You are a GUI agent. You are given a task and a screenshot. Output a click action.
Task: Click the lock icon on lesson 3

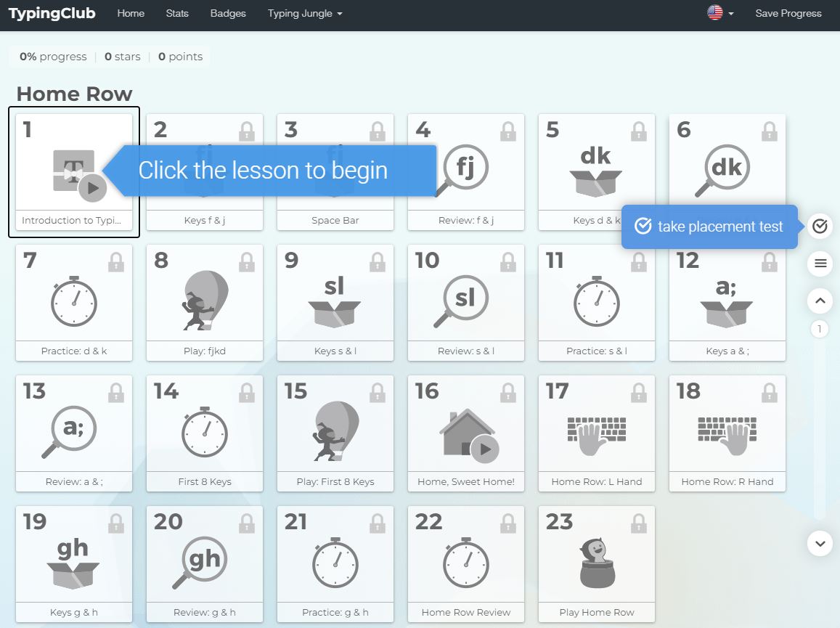(x=378, y=131)
